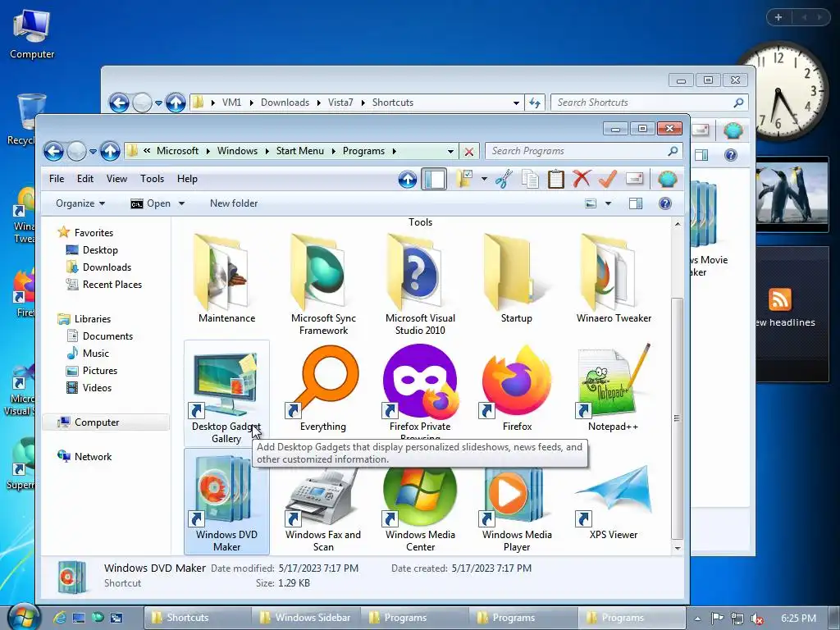Select the Microsoft Visual Studio 2010 folder
Image resolution: width=840 pixels, height=630 pixels.
(420, 284)
